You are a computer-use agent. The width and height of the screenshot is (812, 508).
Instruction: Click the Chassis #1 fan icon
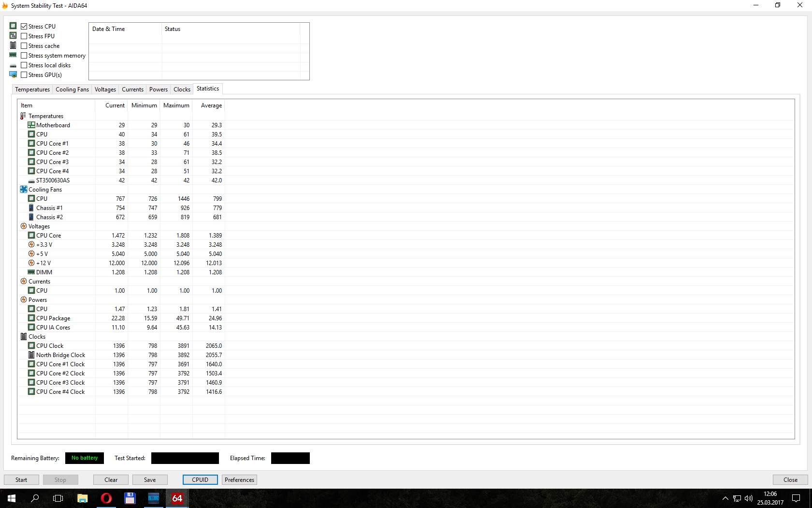31,208
